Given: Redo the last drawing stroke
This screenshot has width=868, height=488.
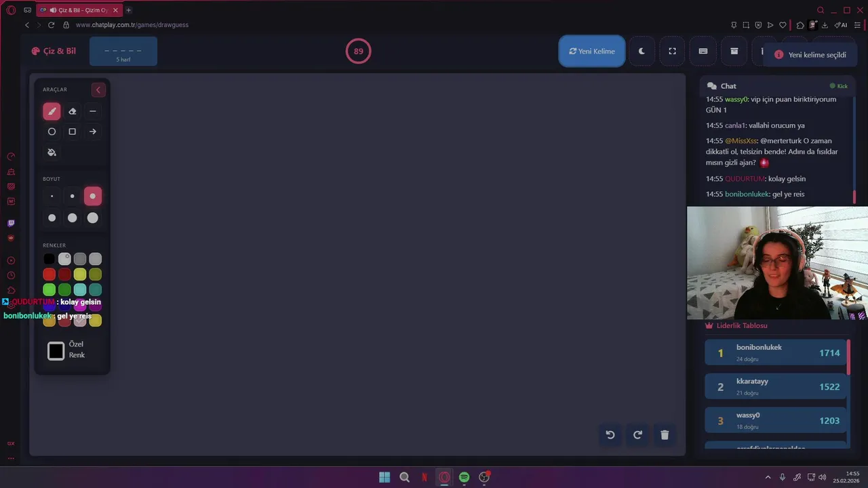Looking at the screenshot, I should [x=637, y=435].
